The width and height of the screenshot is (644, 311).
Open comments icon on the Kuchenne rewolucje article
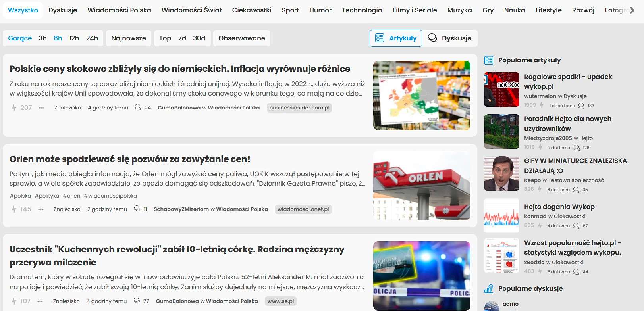(137, 301)
